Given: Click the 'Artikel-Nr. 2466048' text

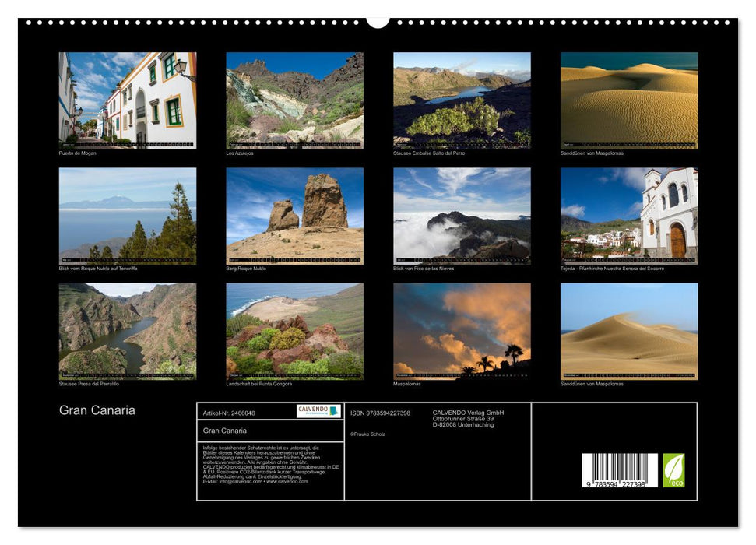Looking at the screenshot, I should (229, 413).
